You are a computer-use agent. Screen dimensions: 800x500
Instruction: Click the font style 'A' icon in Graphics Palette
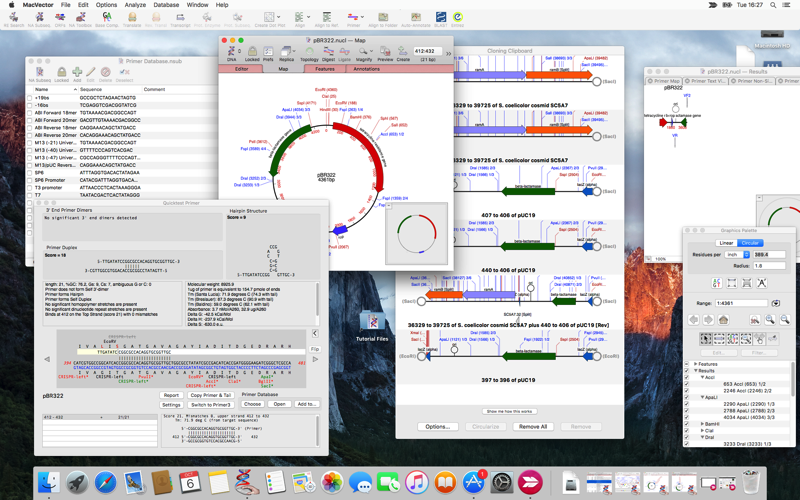click(x=762, y=283)
